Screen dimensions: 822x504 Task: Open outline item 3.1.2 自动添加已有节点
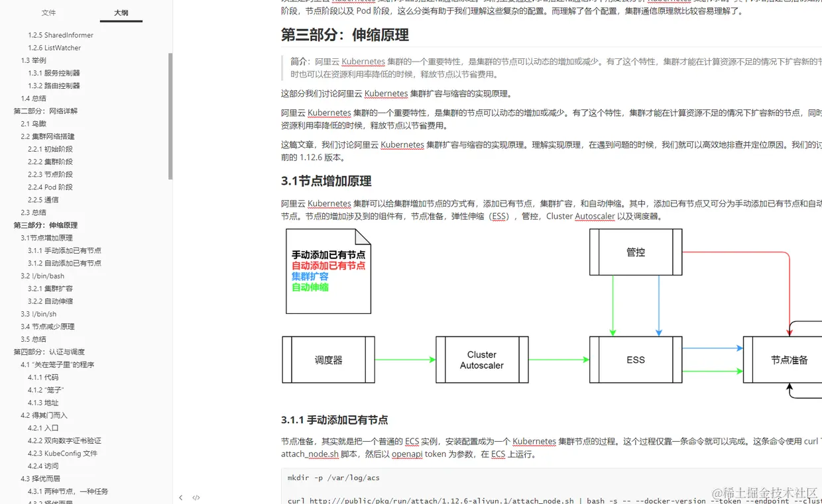point(64,263)
